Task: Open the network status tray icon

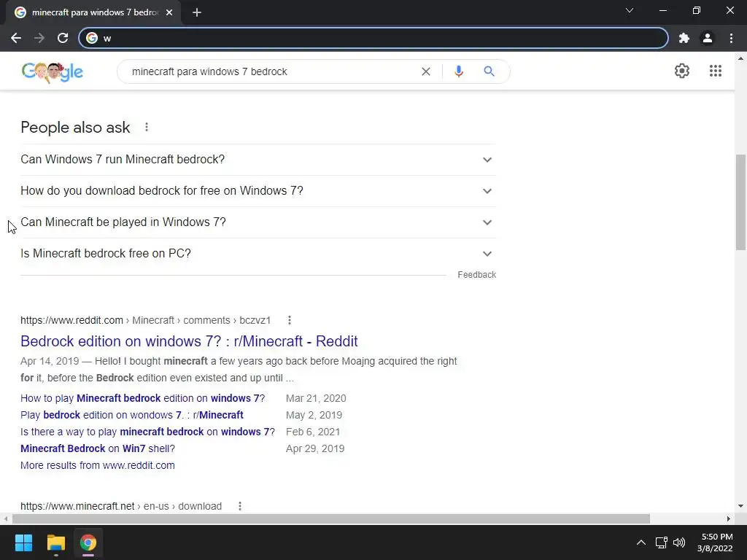Action: pyautogui.click(x=661, y=542)
